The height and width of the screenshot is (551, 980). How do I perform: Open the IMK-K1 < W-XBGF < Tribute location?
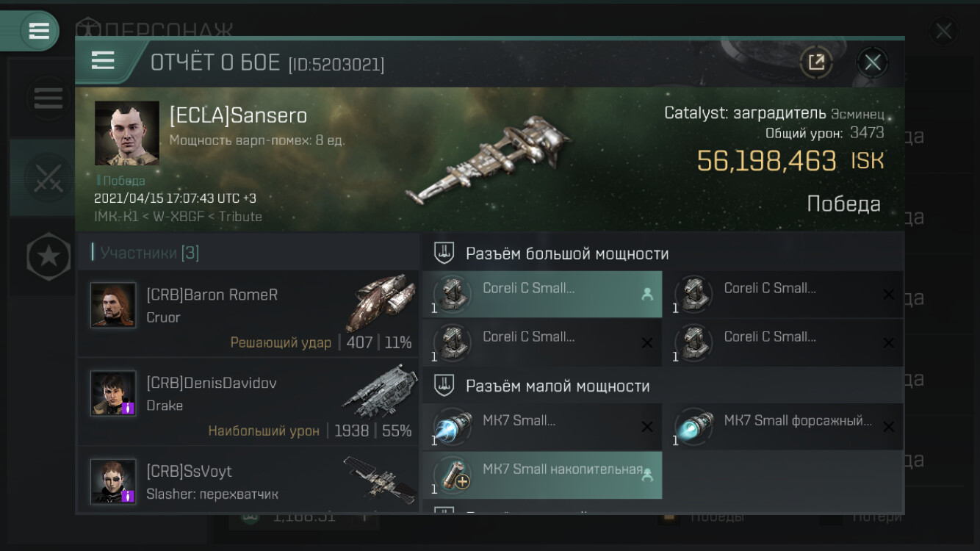point(178,216)
